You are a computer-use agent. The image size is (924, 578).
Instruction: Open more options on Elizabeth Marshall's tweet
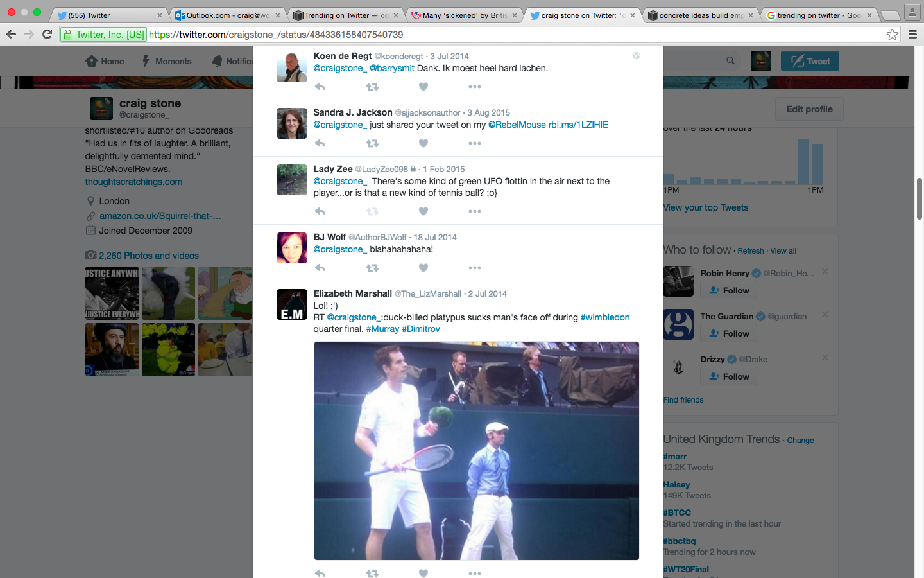coord(475,573)
